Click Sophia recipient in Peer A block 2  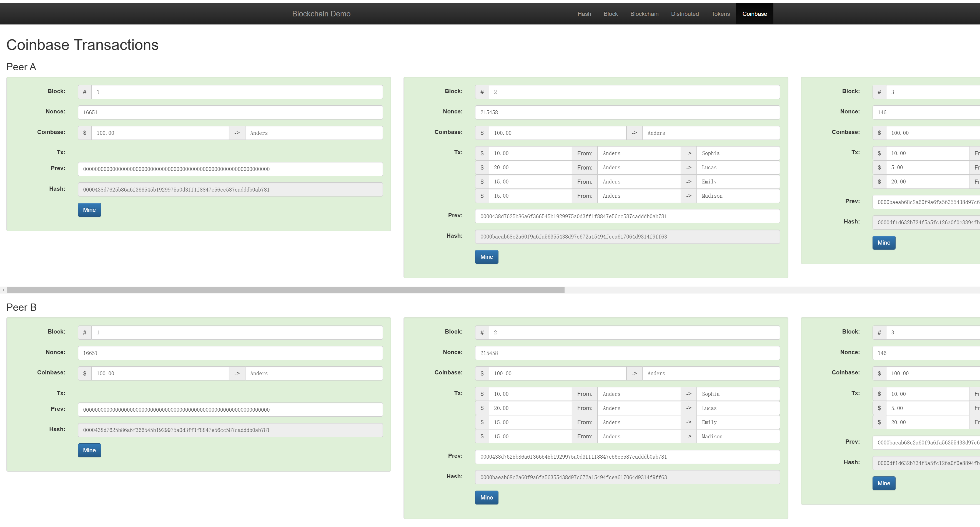(x=738, y=153)
